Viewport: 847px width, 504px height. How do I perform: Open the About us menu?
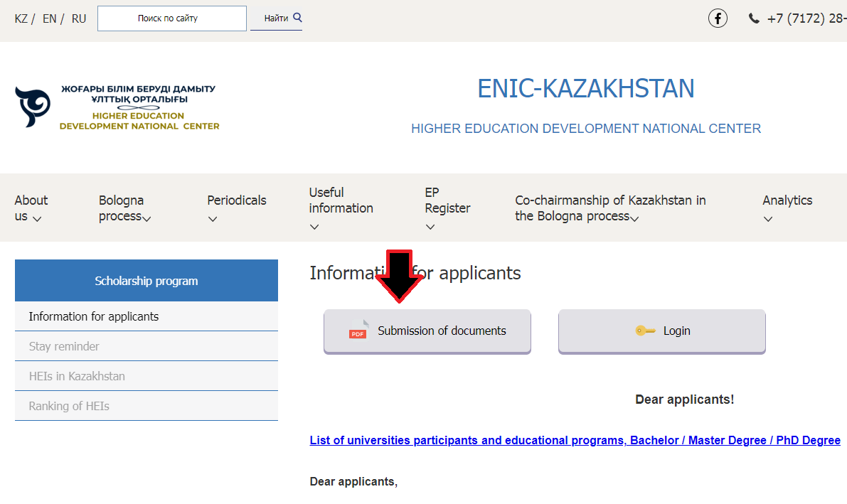[x=31, y=208]
